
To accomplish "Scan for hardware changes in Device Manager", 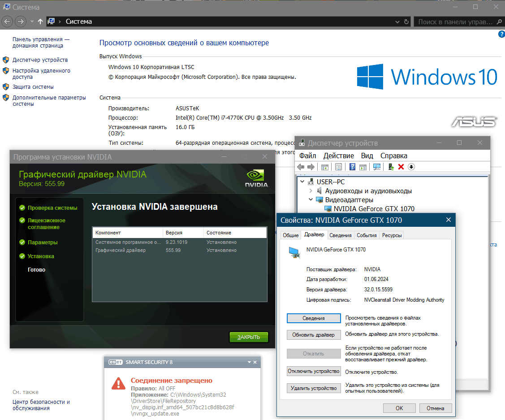I will [376, 167].
